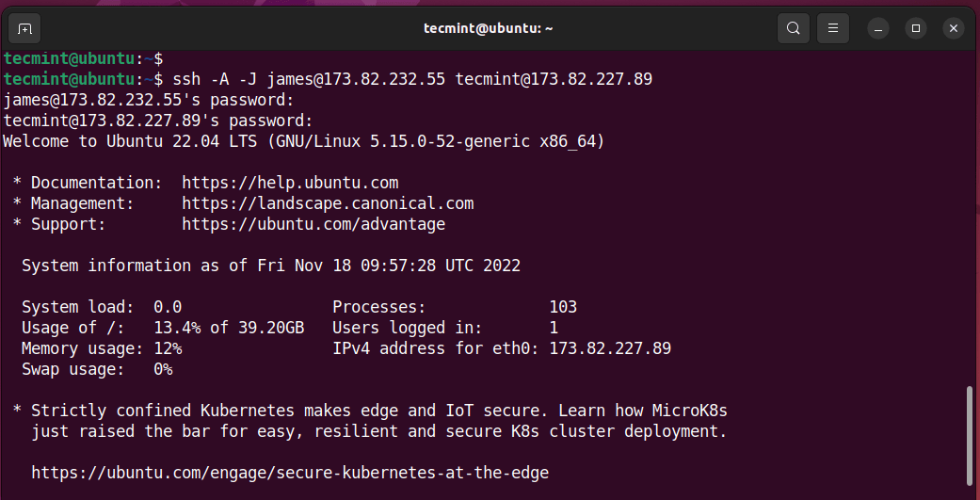The image size is (980, 500).
Task: Minimize the terminal window
Action: (877, 28)
